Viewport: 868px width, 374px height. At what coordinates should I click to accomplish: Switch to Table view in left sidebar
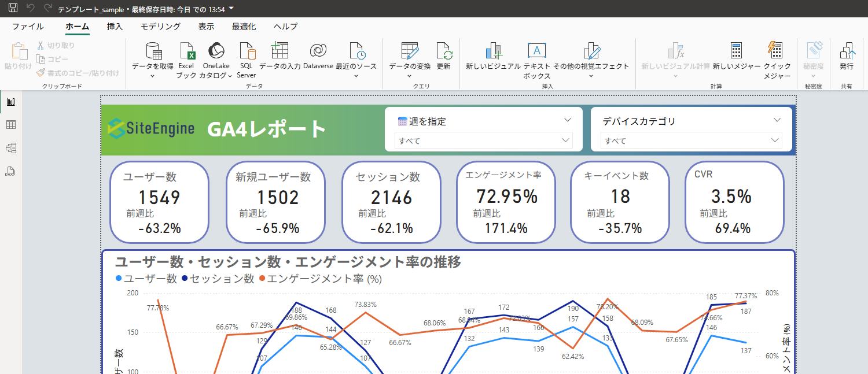pyautogui.click(x=11, y=125)
